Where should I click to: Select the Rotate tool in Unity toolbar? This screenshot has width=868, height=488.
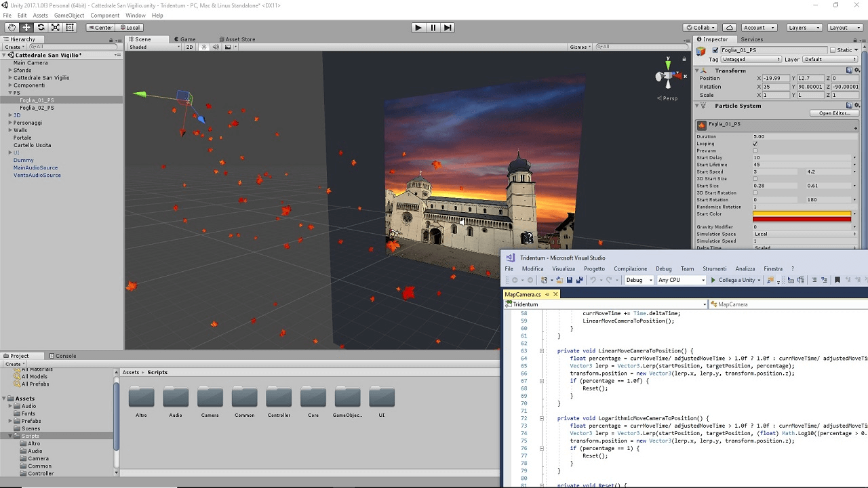pos(41,28)
